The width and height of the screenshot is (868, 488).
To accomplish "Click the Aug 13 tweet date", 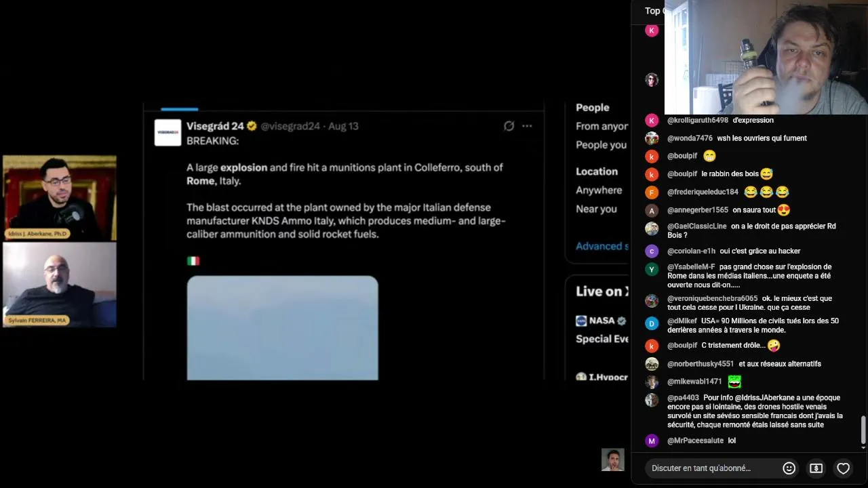I will 344,126.
